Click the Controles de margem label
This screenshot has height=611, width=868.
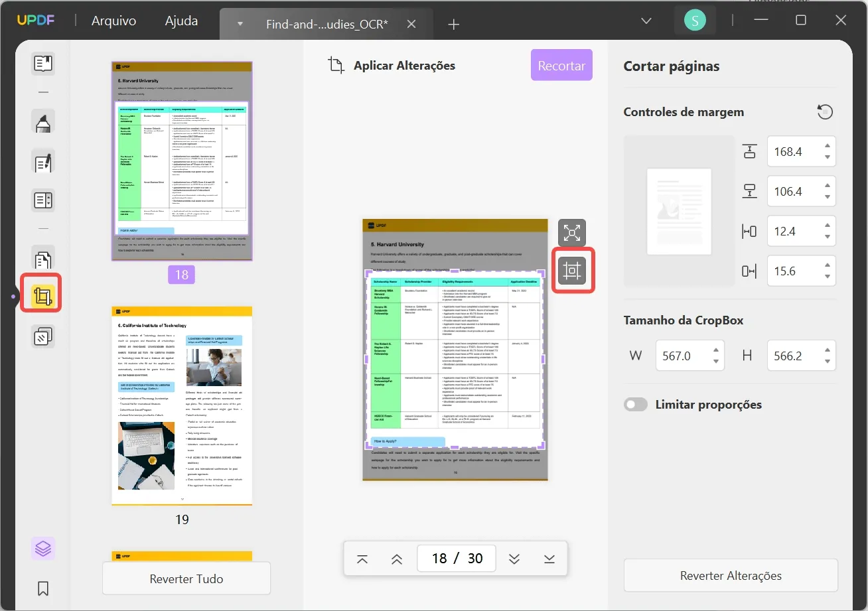point(684,112)
